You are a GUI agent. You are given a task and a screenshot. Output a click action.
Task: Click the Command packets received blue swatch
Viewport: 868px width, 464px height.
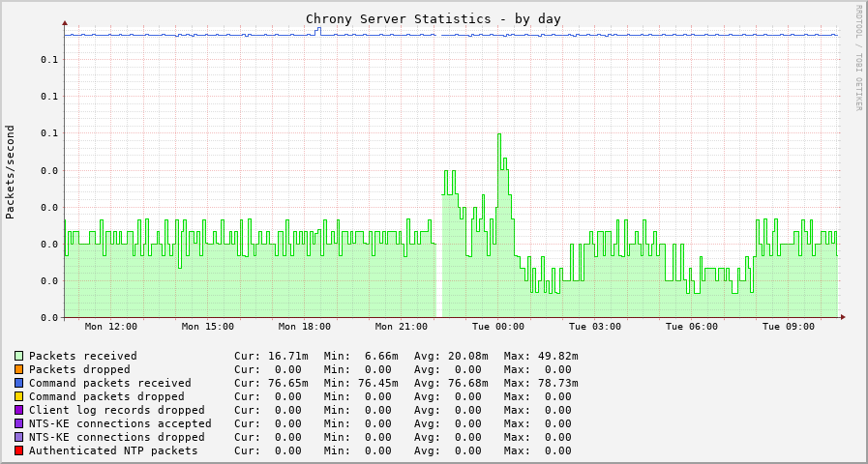coord(18,383)
